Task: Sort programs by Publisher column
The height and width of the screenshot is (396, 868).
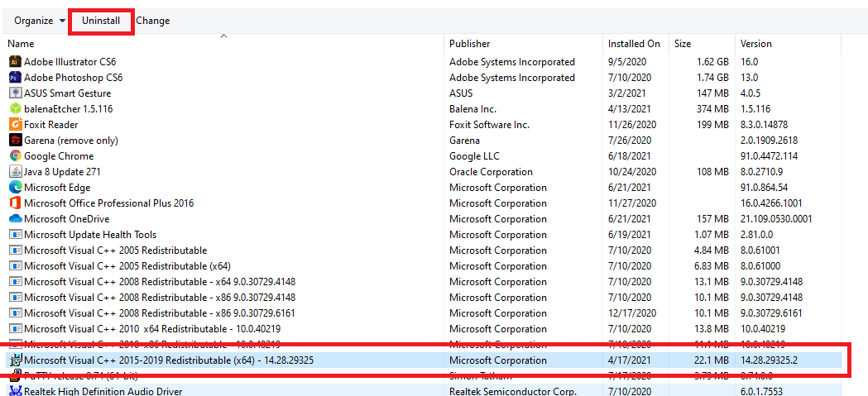Action: [x=469, y=44]
